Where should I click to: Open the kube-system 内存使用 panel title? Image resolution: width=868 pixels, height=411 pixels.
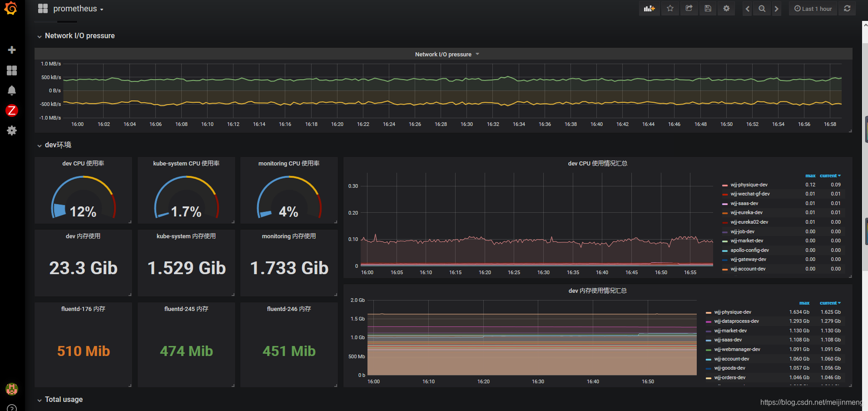(x=186, y=236)
